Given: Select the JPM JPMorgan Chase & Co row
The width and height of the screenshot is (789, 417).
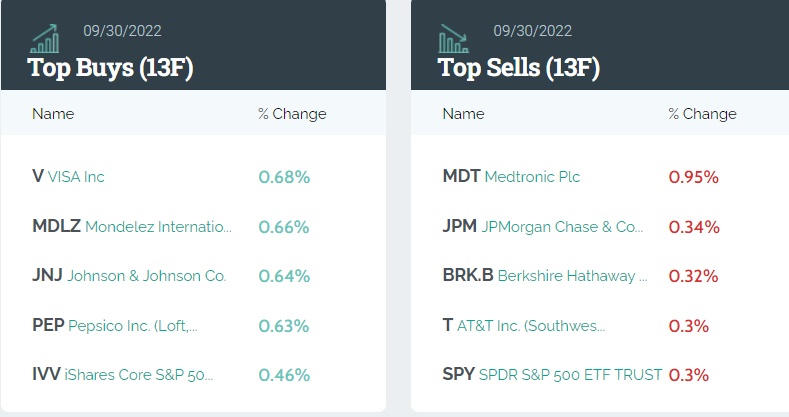Looking at the screenshot, I should (x=542, y=227).
